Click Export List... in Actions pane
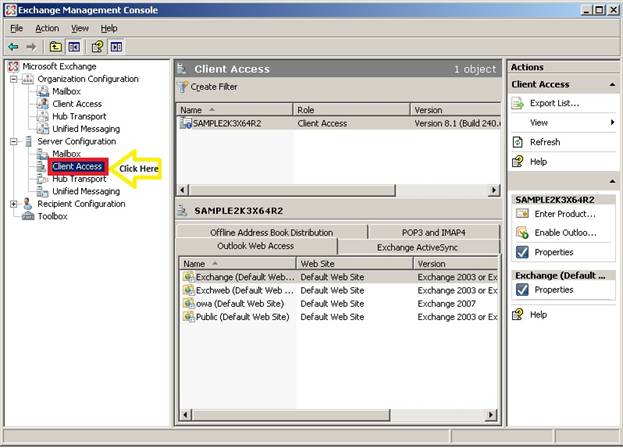This screenshot has width=623, height=448. click(555, 103)
